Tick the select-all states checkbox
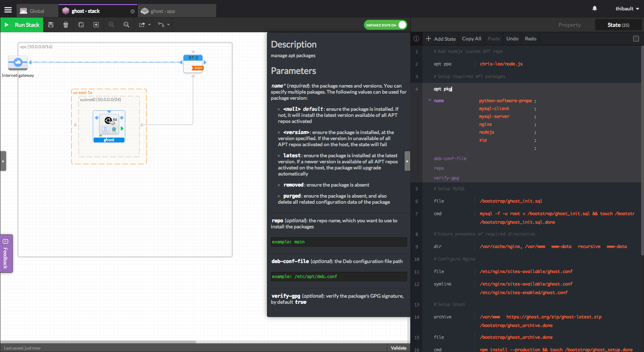This screenshot has height=352, width=644. 636,39
